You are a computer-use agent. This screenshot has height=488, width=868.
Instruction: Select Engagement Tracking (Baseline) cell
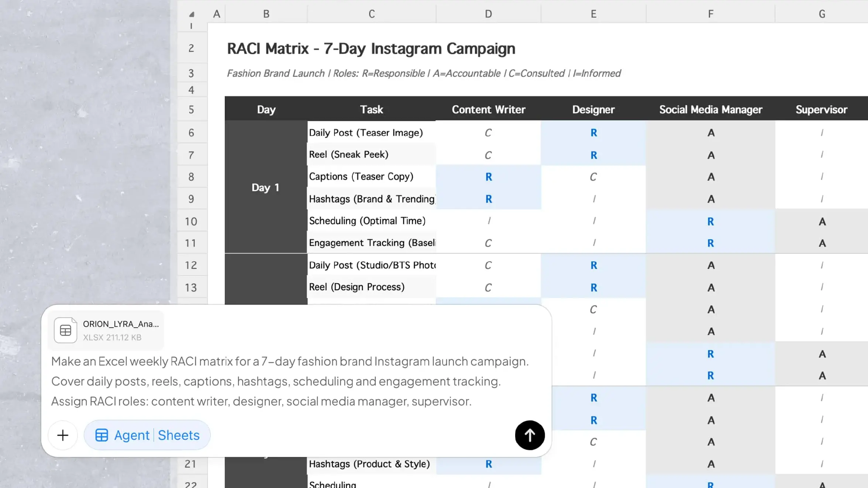pyautogui.click(x=372, y=243)
